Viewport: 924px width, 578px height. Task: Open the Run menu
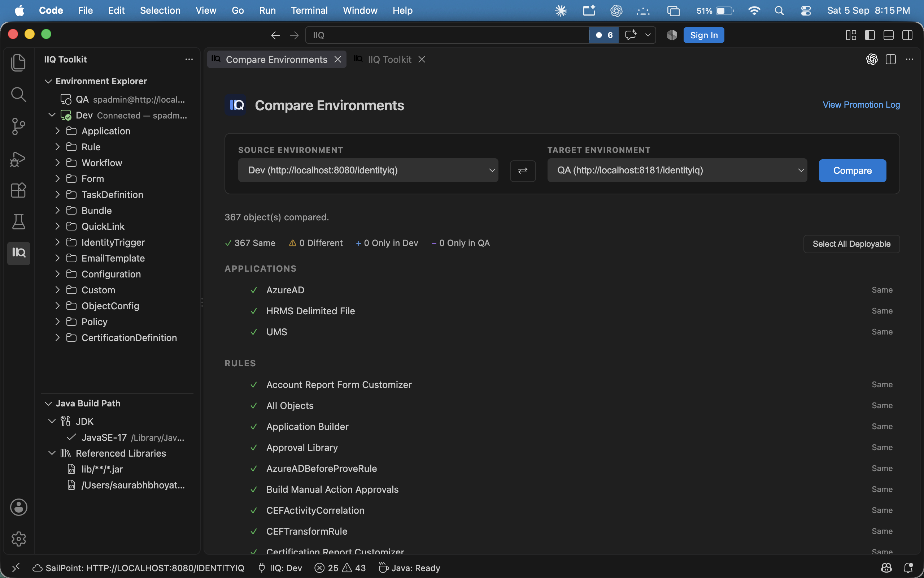(267, 10)
